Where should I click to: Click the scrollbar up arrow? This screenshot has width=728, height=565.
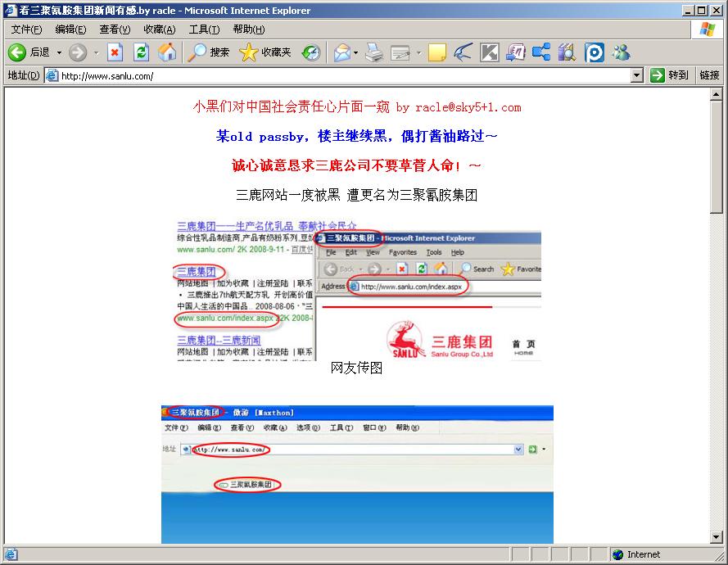click(x=716, y=94)
